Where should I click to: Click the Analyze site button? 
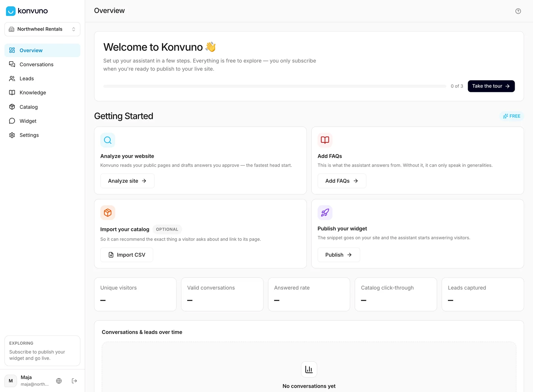127,181
